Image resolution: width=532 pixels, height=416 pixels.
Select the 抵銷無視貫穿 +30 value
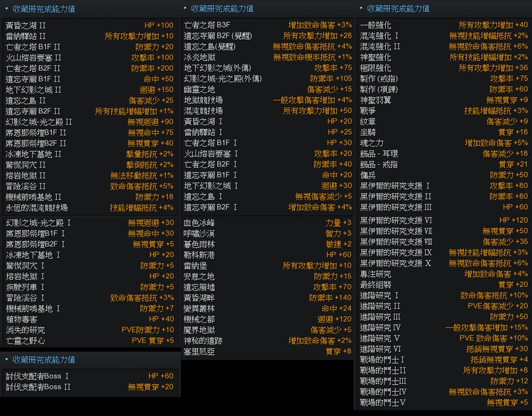tap(497, 349)
